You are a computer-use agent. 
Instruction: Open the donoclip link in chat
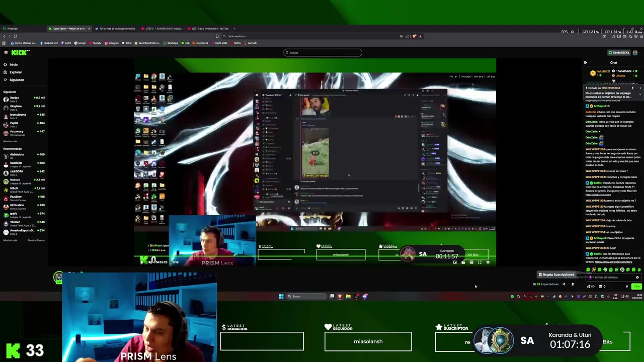(x=613, y=261)
